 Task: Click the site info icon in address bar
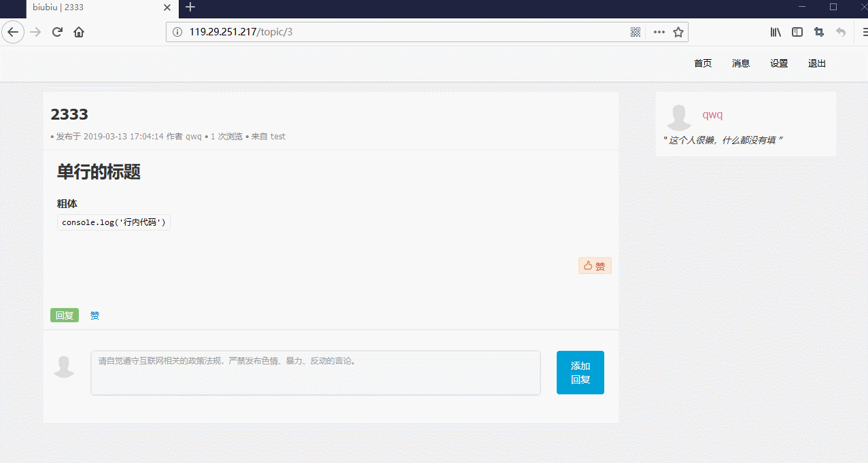point(177,32)
